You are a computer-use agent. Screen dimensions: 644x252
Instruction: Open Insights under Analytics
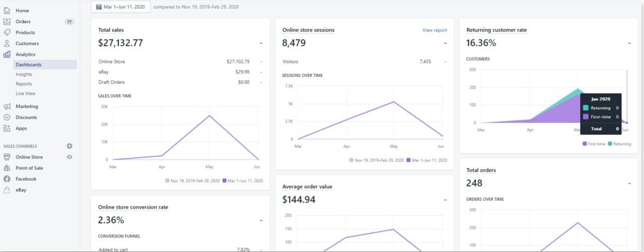coord(24,75)
